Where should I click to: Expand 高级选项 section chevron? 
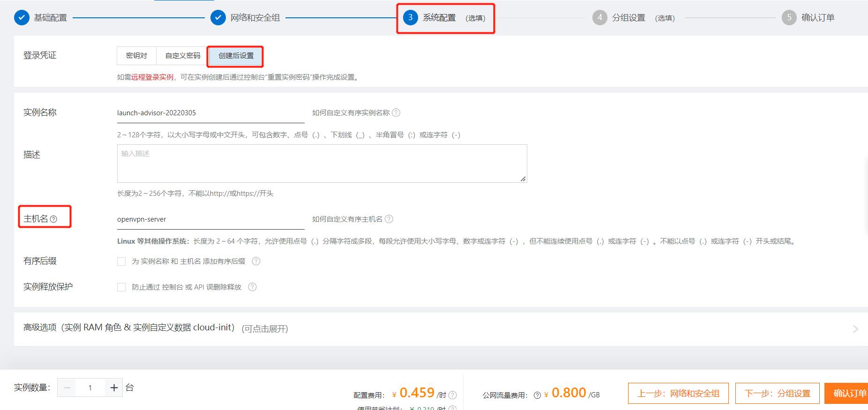click(x=855, y=329)
